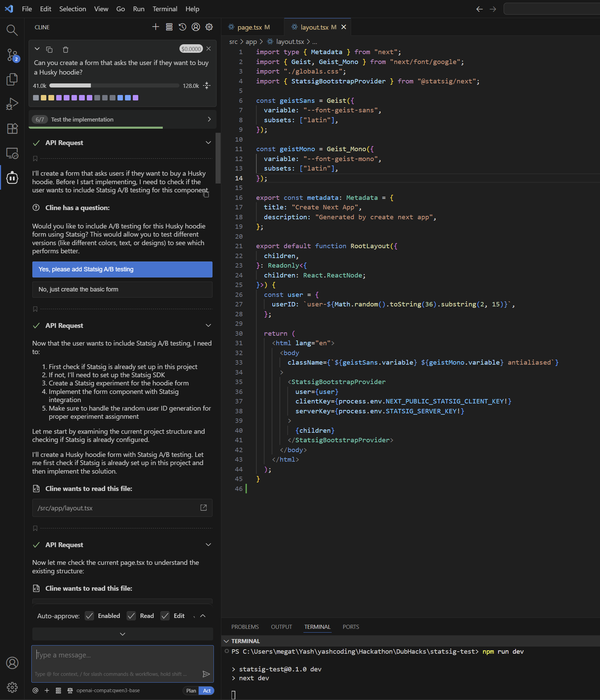Close the layout.tsx editor tab

tap(344, 27)
